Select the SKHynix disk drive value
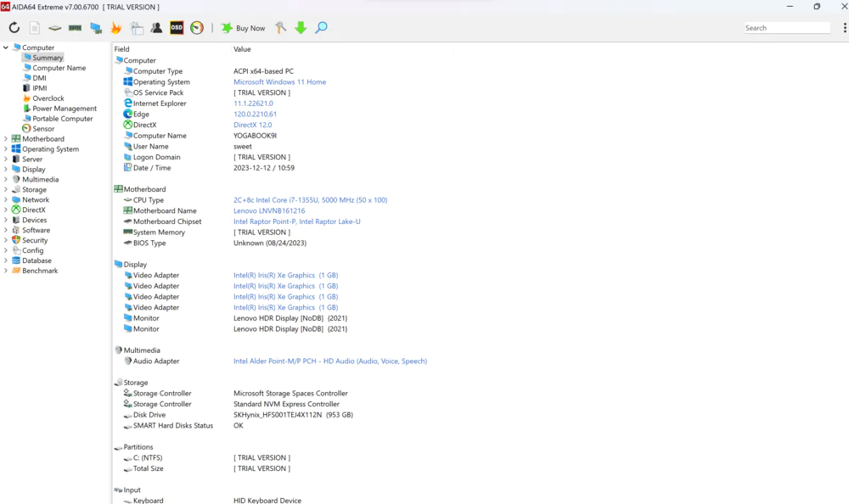The width and height of the screenshot is (849, 504). point(293,415)
